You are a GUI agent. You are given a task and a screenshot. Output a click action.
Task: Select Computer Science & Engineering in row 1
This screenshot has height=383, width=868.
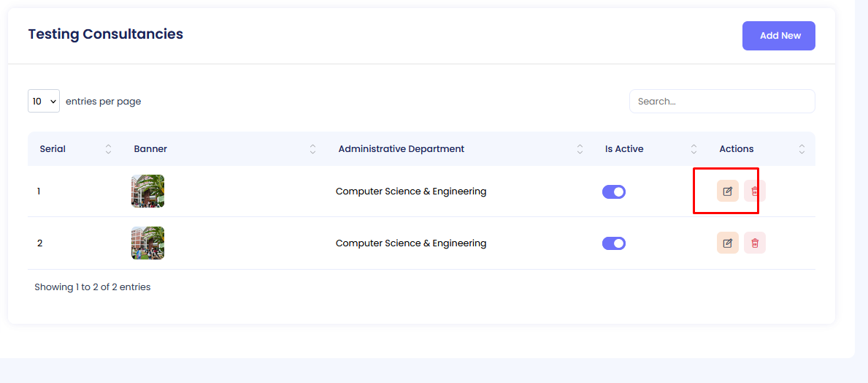click(x=411, y=191)
